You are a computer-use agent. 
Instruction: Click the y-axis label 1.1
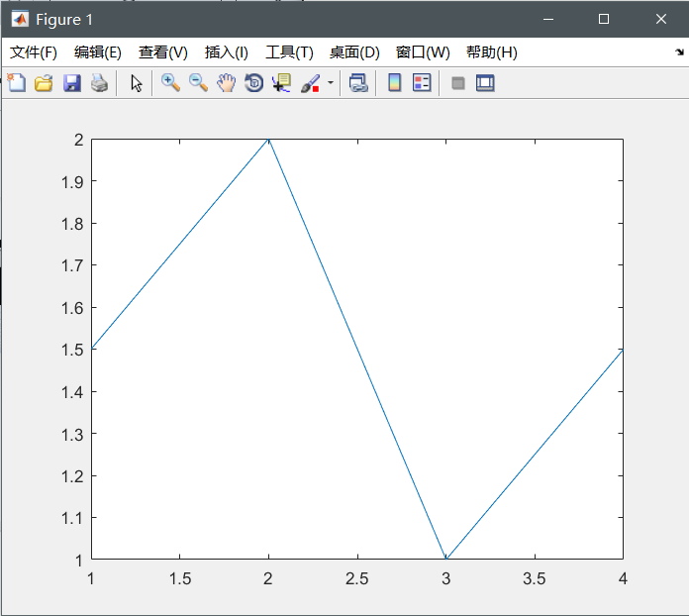click(72, 518)
